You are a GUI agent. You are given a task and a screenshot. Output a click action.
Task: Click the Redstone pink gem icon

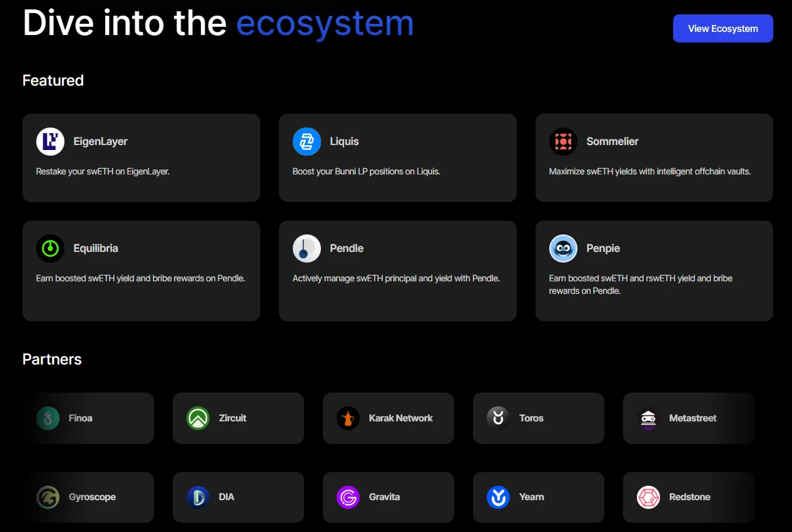pos(649,497)
